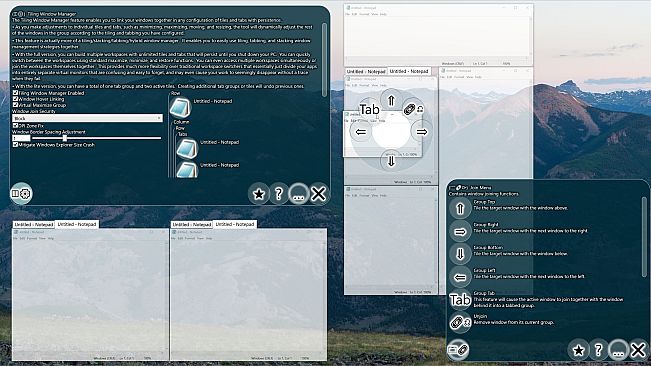Image resolution: width=651 pixels, height=366 pixels.
Task: Choose the unjoin chain-link on the radial wheel
Action: [x=414, y=109]
